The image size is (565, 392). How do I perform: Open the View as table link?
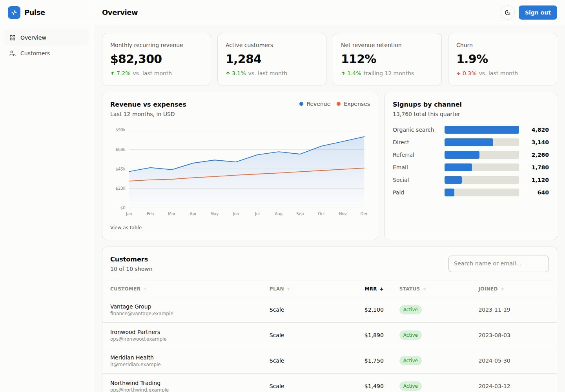click(x=126, y=228)
